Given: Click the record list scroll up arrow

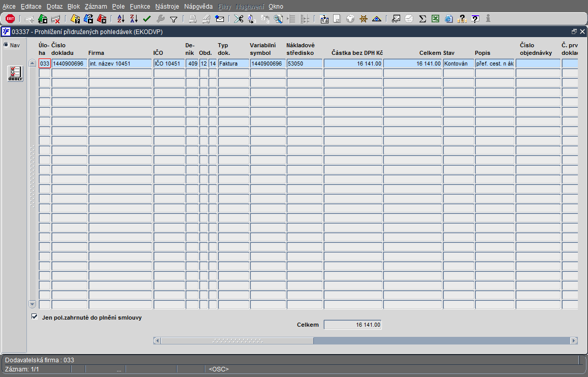Looking at the screenshot, I should point(32,63).
